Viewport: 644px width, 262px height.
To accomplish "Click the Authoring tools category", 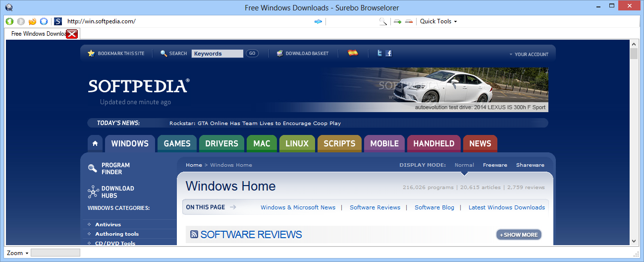I will [117, 234].
